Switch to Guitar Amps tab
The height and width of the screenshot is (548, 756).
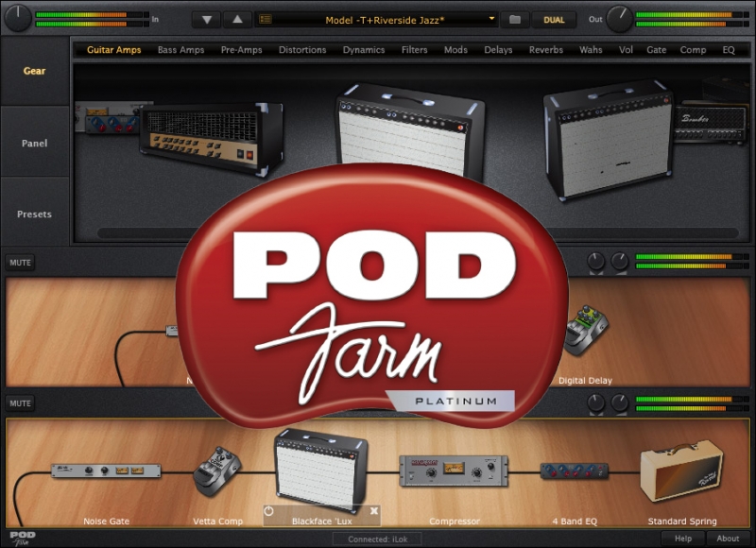[x=113, y=50]
